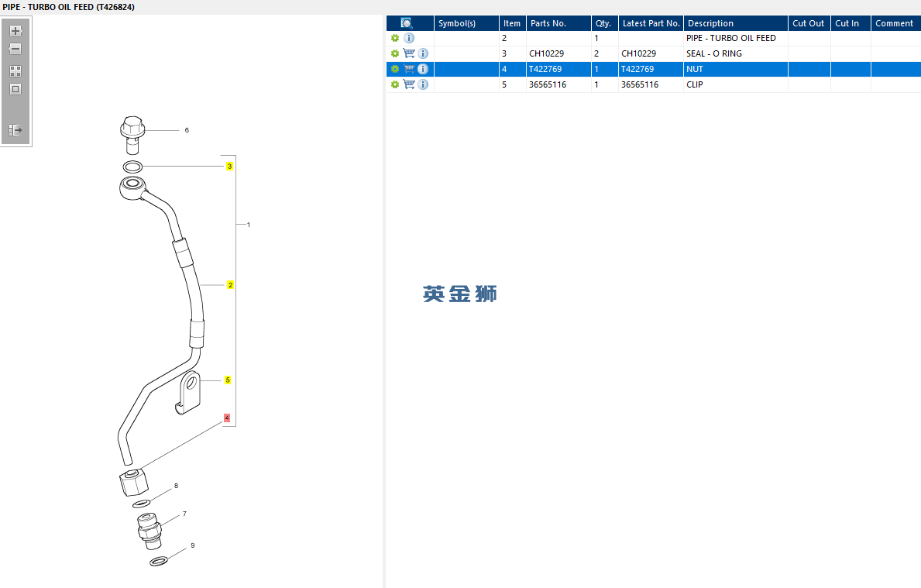Click the list export arrow icon in diagram toolbar
Image resolution: width=921 pixels, height=588 pixels.
tap(15, 130)
